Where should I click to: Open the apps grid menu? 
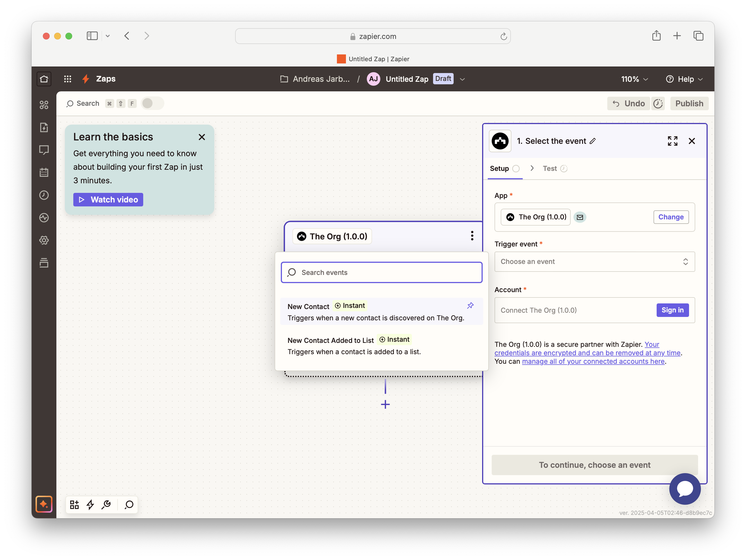tap(67, 79)
